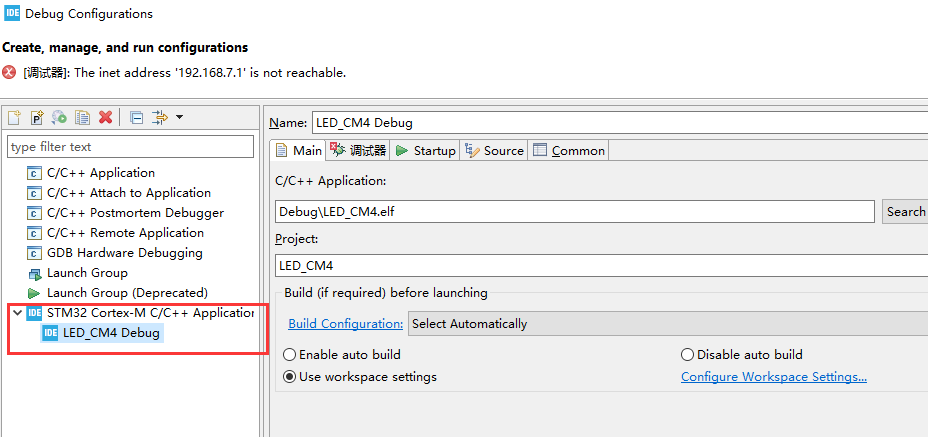The height and width of the screenshot is (437, 928).
Task: Open Build Configuration Select Automatically combo box
Action: pyautogui.click(x=667, y=324)
